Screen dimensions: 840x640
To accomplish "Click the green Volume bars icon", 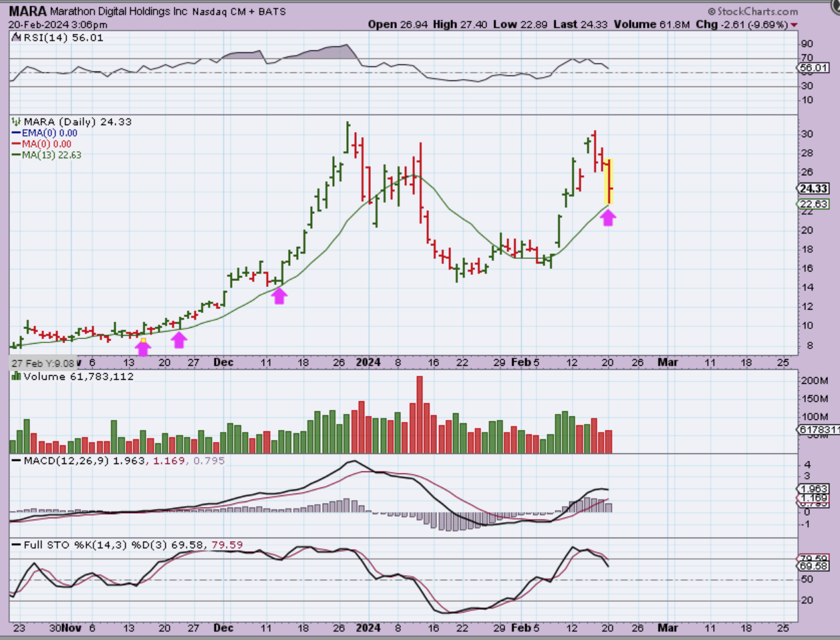I will [x=17, y=377].
